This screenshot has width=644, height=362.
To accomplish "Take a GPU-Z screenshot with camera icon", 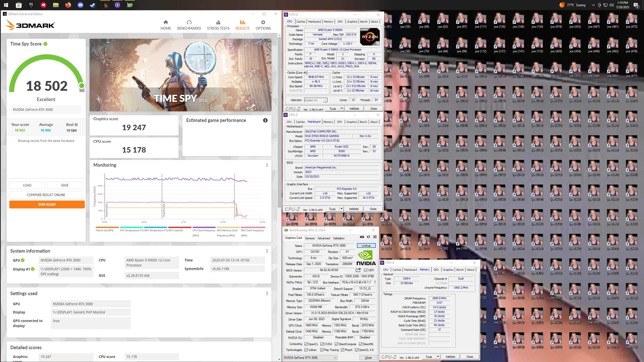I will click(362, 237).
